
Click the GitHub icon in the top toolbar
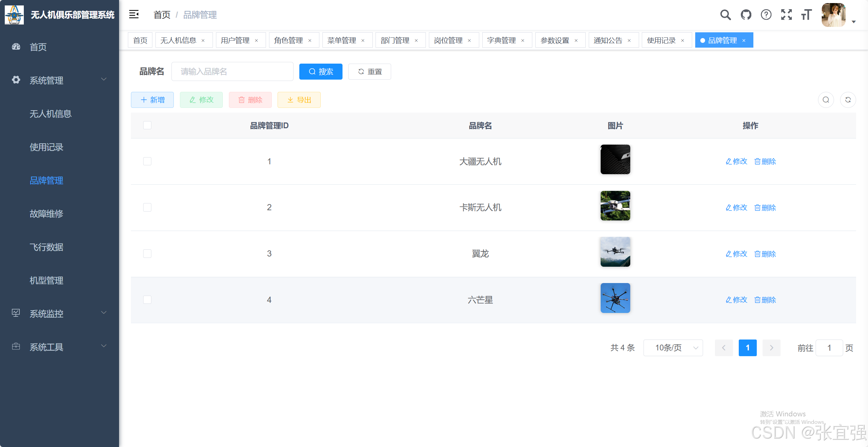(x=746, y=15)
